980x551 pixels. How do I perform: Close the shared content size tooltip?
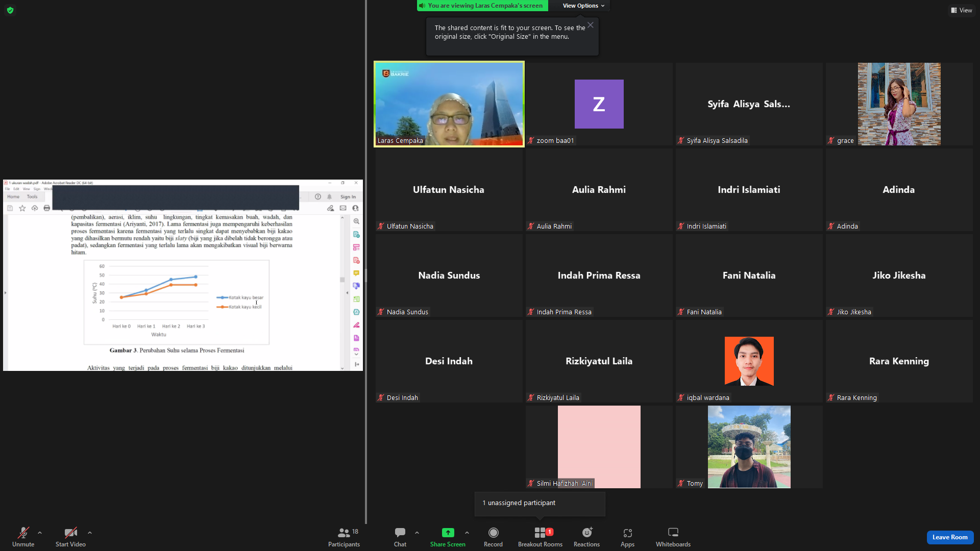[x=591, y=25]
